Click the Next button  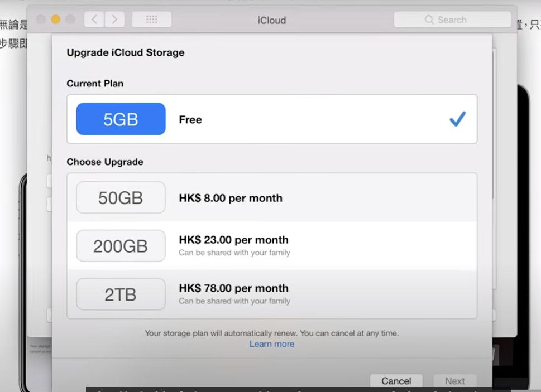click(455, 381)
